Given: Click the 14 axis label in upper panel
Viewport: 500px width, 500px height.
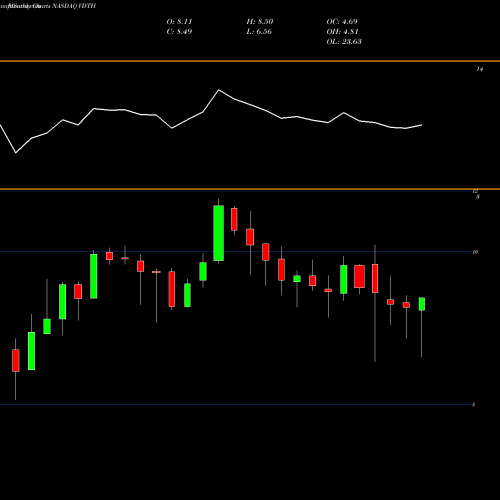Looking at the screenshot, I should pyautogui.click(x=480, y=69).
